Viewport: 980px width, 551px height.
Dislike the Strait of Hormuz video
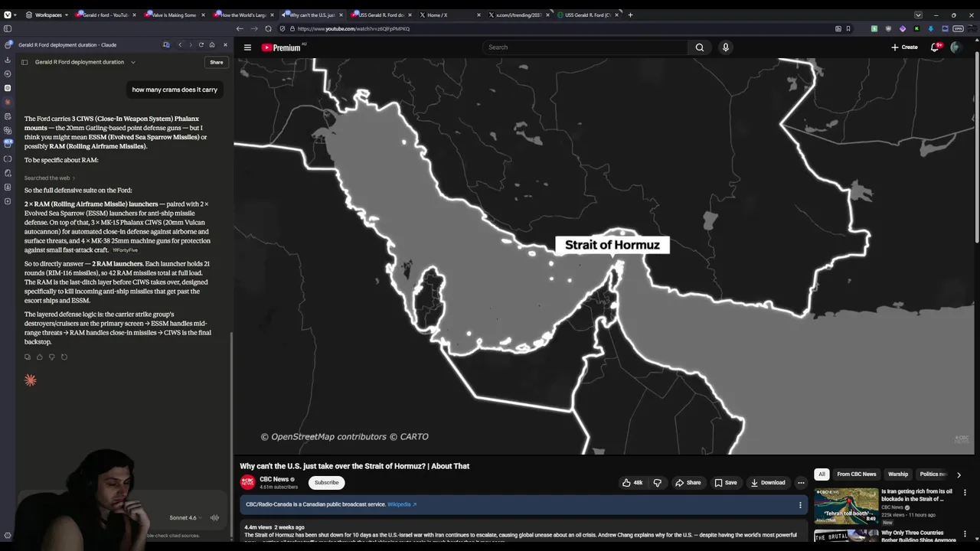point(658,483)
